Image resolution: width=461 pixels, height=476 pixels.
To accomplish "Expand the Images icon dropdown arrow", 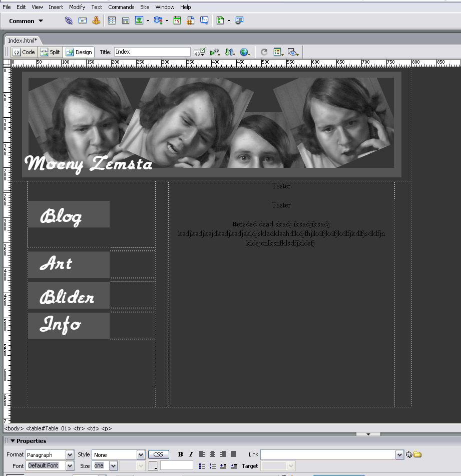I will [x=148, y=21].
